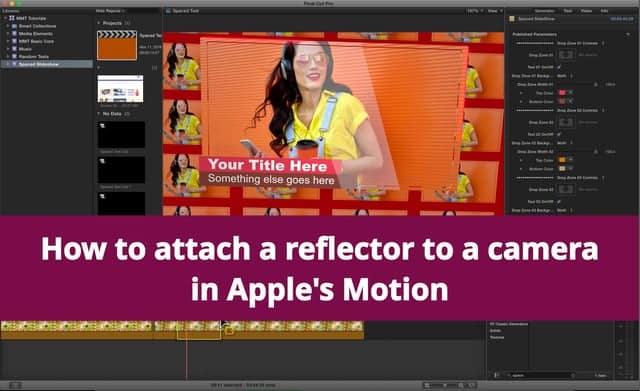The image size is (640, 391).
Task: Switch to the Info inspector tab
Action: (604, 11)
